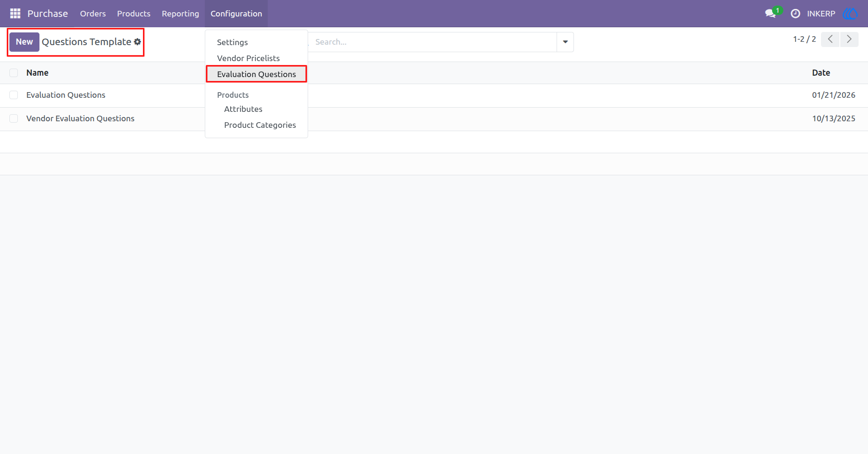The width and height of the screenshot is (868, 454).
Task: Open the Configuration menu
Action: point(236,14)
